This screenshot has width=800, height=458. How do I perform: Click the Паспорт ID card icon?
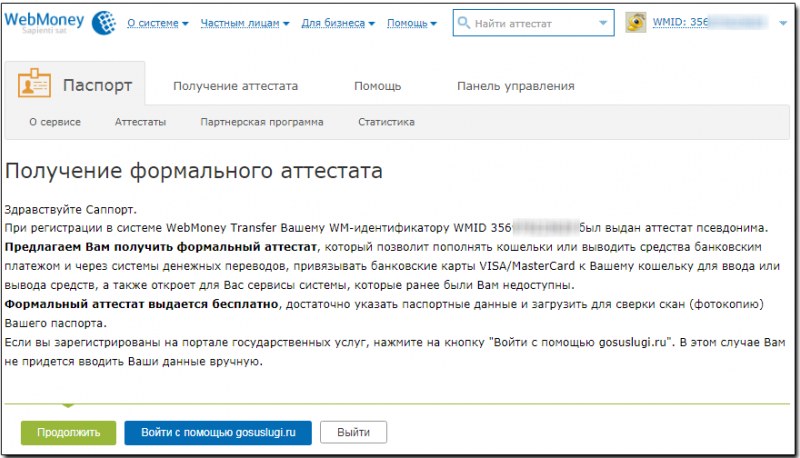34,83
